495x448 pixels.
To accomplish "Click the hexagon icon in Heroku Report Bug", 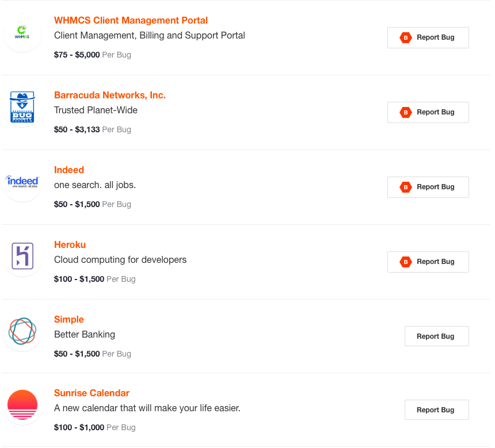I will (406, 262).
